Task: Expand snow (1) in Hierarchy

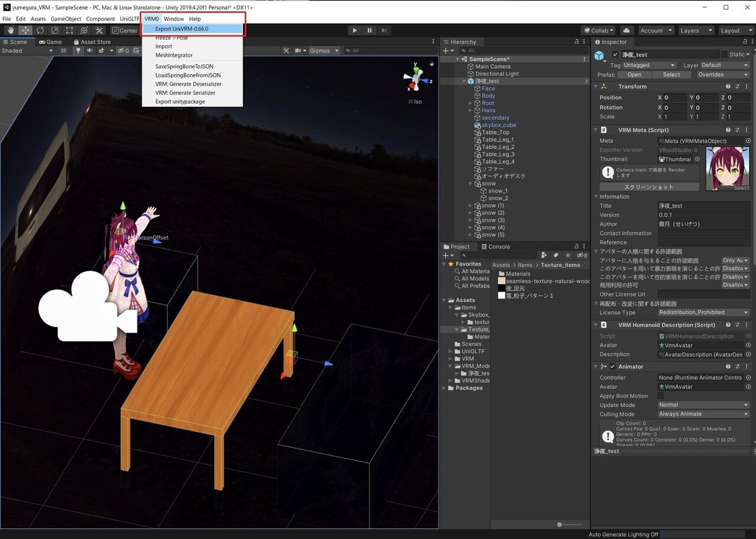Action: click(470, 206)
